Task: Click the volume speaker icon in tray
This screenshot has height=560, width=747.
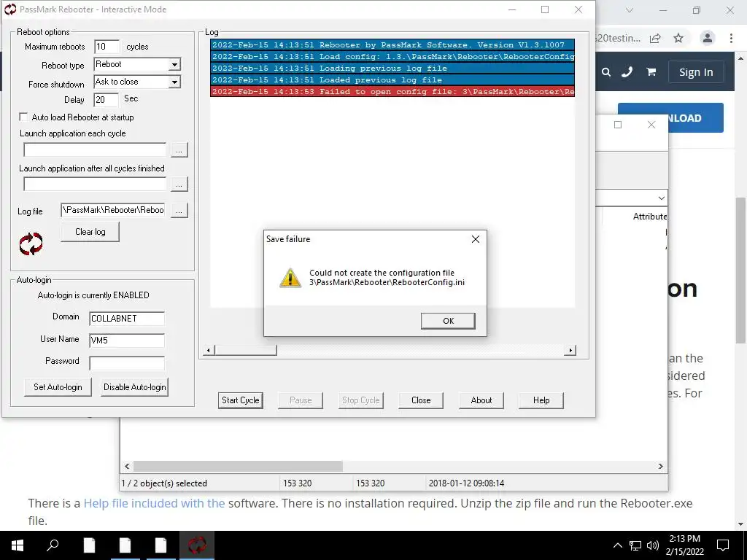Action: tap(653, 545)
